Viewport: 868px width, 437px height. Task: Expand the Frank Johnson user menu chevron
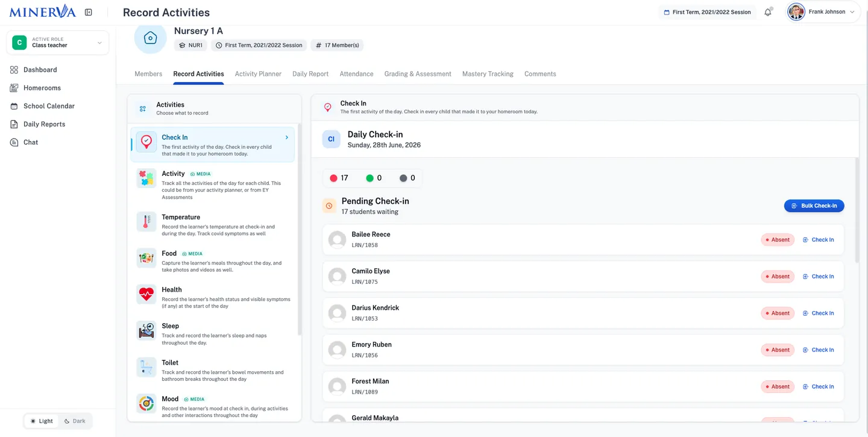point(852,12)
